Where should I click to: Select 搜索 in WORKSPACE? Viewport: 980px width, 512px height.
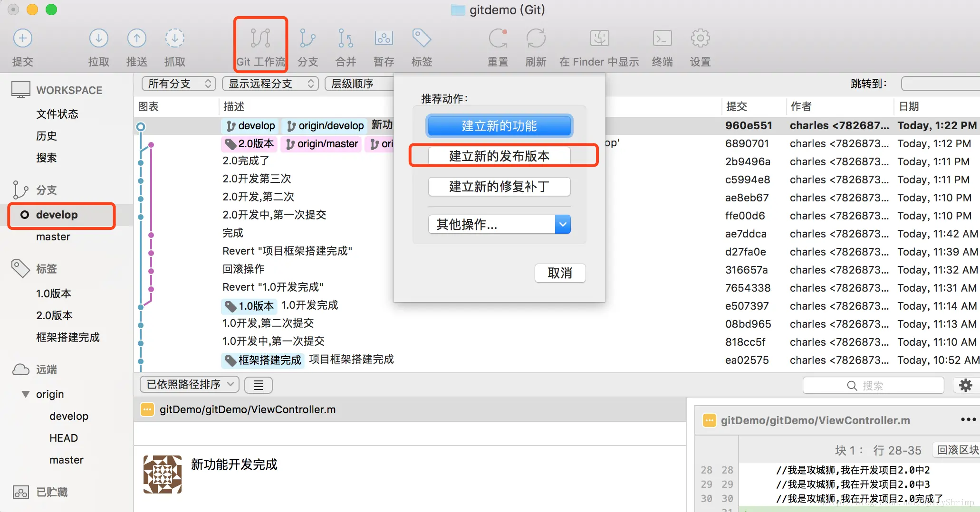tap(47, 158)
